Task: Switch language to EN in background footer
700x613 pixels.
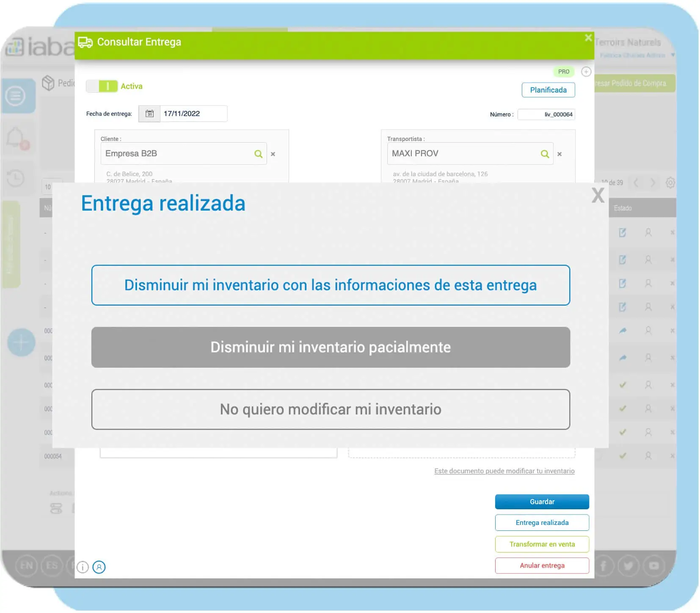Action: 26,566
